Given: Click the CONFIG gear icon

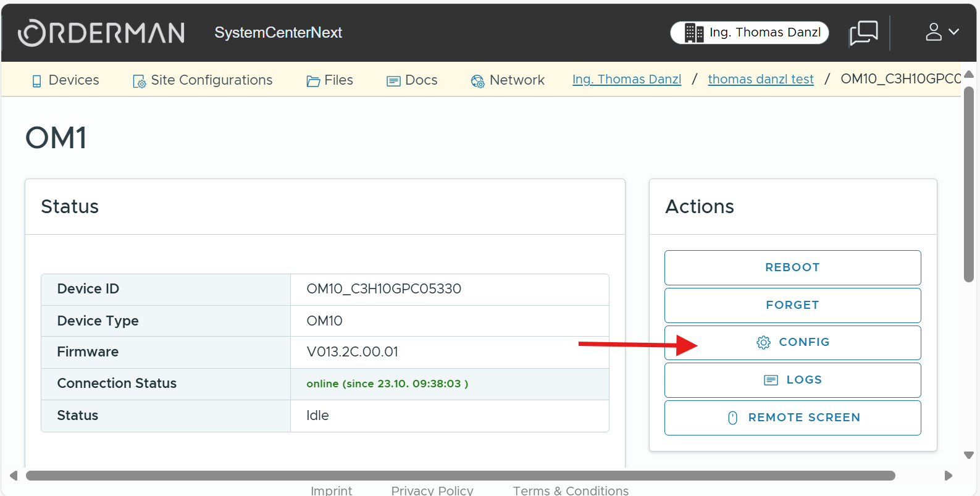Looking at the screenshot, I should click(x=763, y=342).
